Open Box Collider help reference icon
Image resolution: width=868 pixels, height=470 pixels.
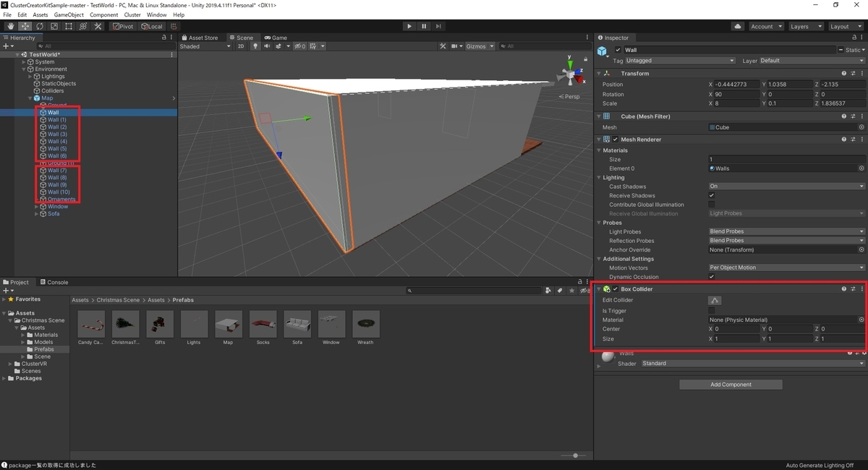click(843, 289)
